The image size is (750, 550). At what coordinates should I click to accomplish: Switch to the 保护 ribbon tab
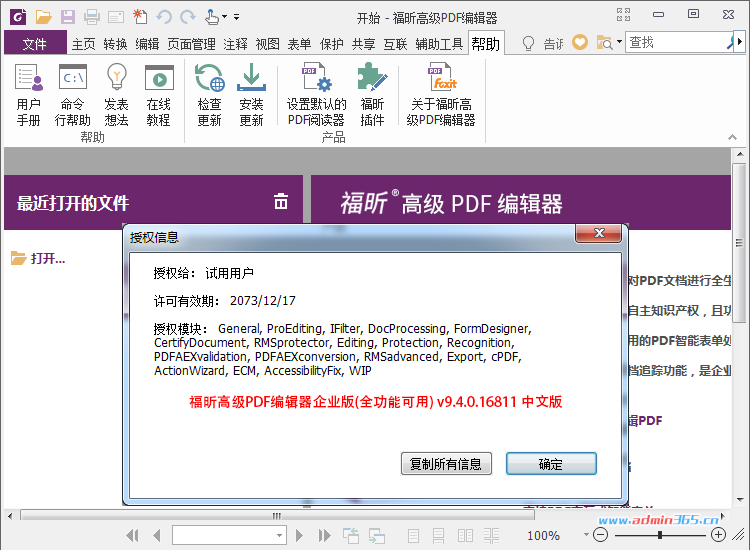pos(331,44)
